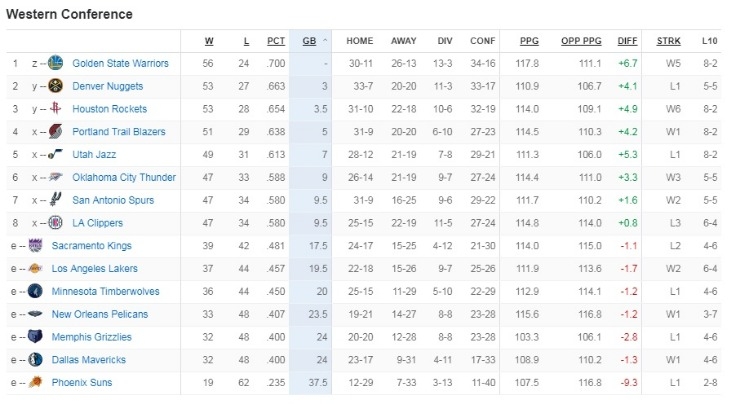Click the Portland Trail Blazers logo icon

[x=55, y=131]
